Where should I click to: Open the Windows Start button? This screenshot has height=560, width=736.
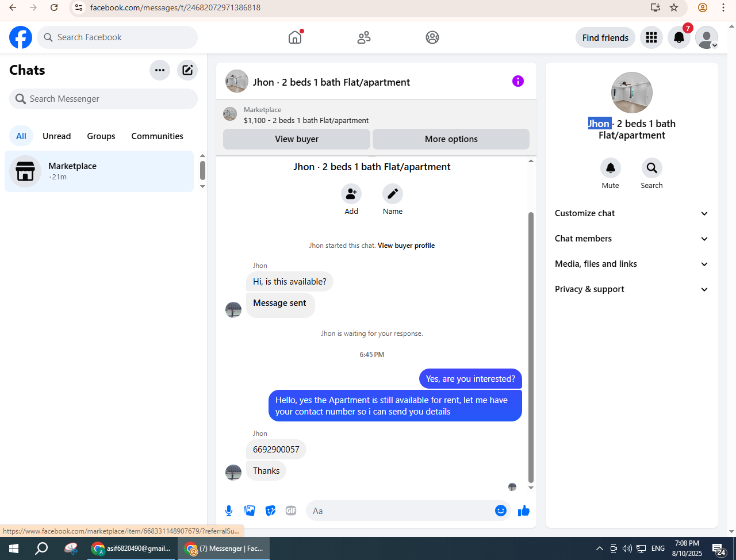(x=14, y=549)
